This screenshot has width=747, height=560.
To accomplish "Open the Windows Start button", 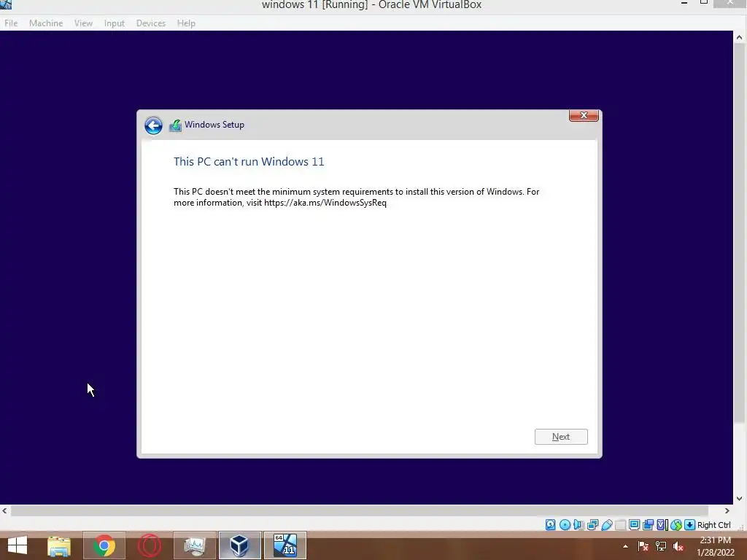I will [18, 545].
